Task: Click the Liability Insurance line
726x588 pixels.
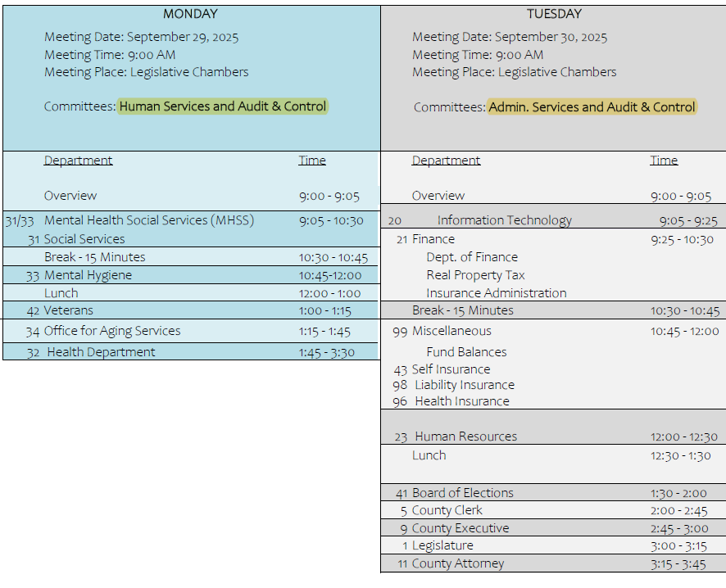Action: coord(465,385)
